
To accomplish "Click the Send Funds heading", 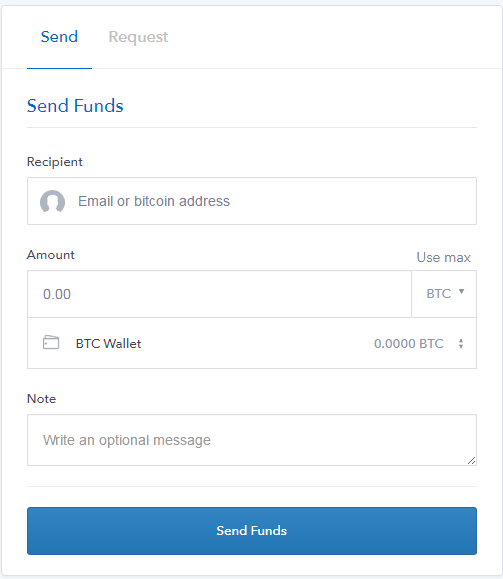I will click(75, 106).
